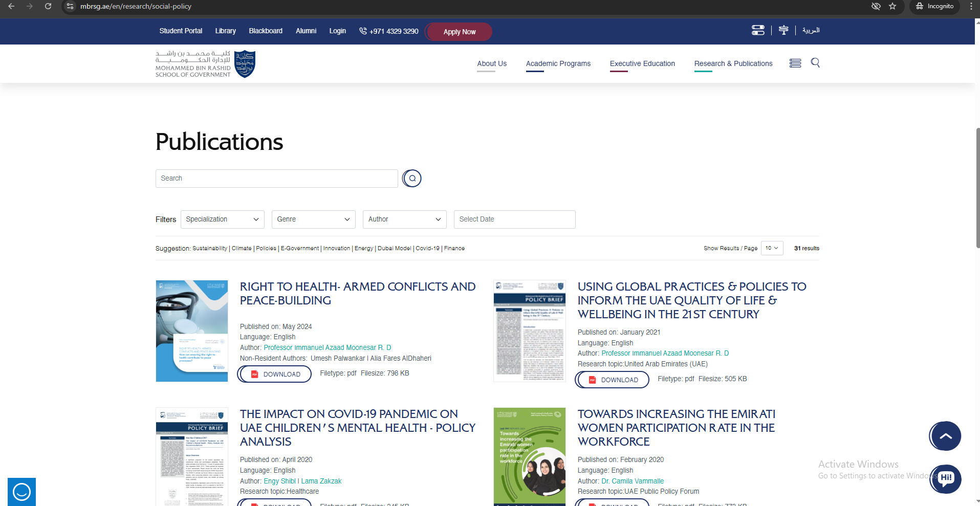The width and height of the screenshot is (980, 506).
Task: Click the toggle-switches accessibility icon in top bar
Action: (x=758, y=31)
